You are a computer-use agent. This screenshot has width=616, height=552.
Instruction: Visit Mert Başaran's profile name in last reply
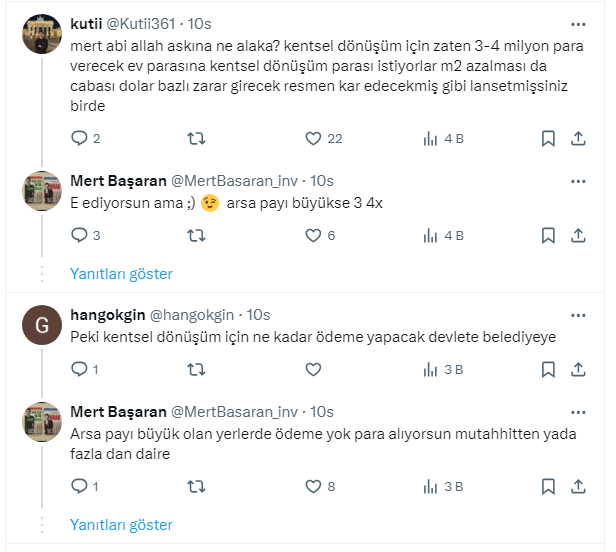118,411
